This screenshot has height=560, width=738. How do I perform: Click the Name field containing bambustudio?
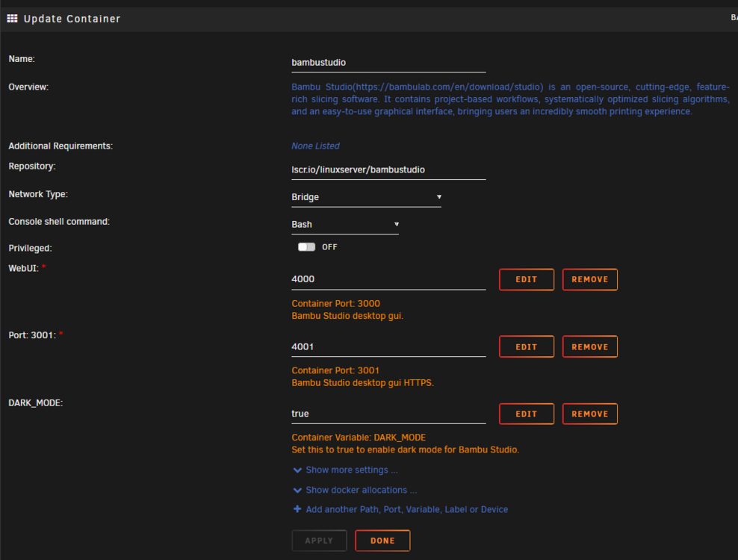point(388,63)
